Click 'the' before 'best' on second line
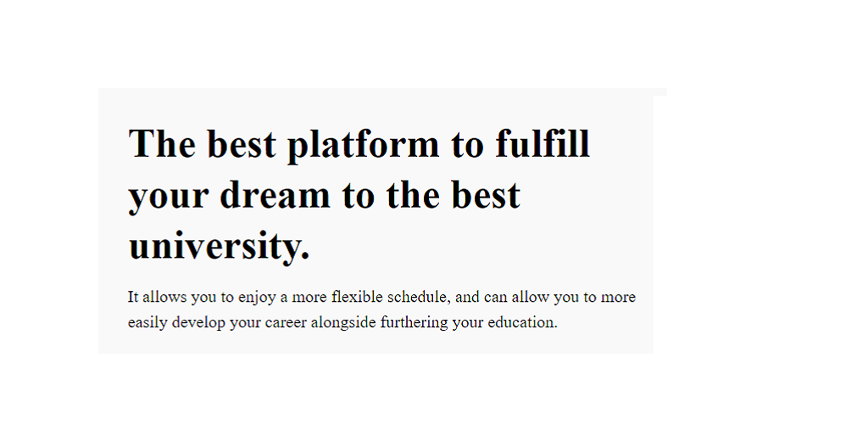Image resolution: width=868 pixels, height=424 pixels. [x=413, y=195]
